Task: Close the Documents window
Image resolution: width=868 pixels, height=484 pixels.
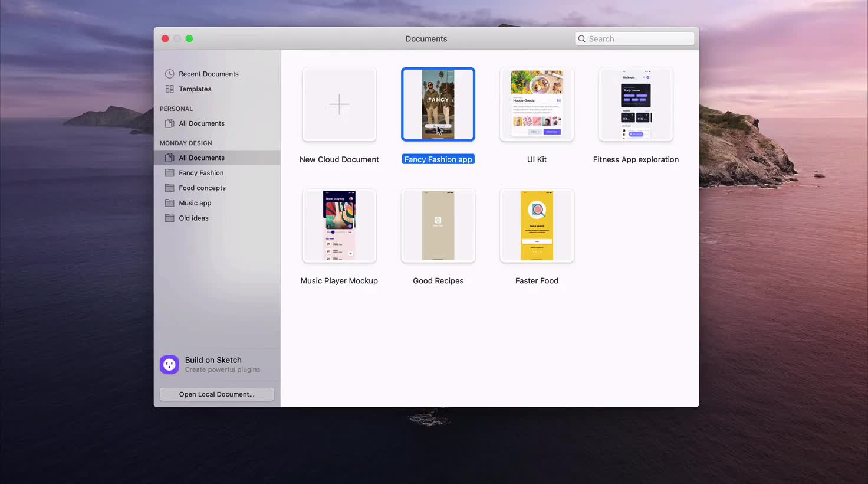Action: click(165, 39)
